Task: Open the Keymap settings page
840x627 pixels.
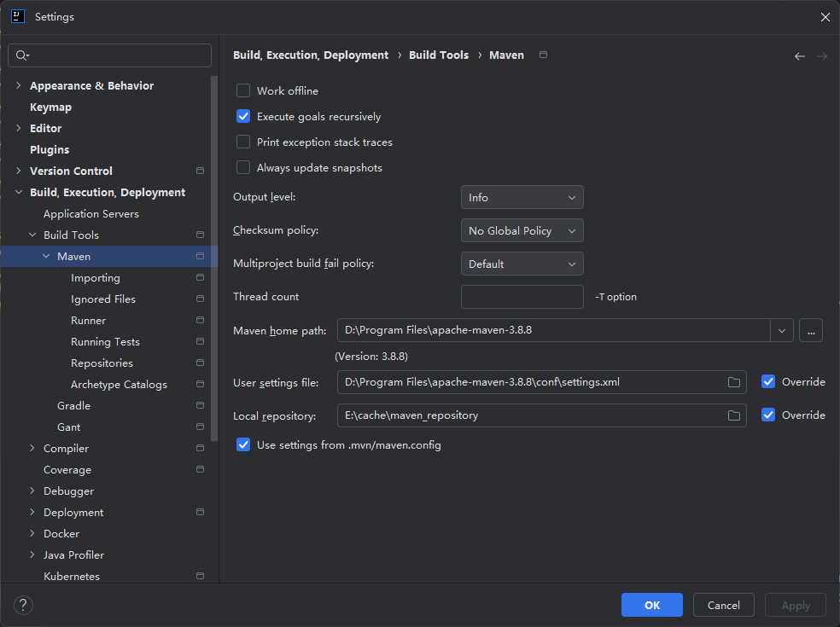Action: click(x=51, y=107)
